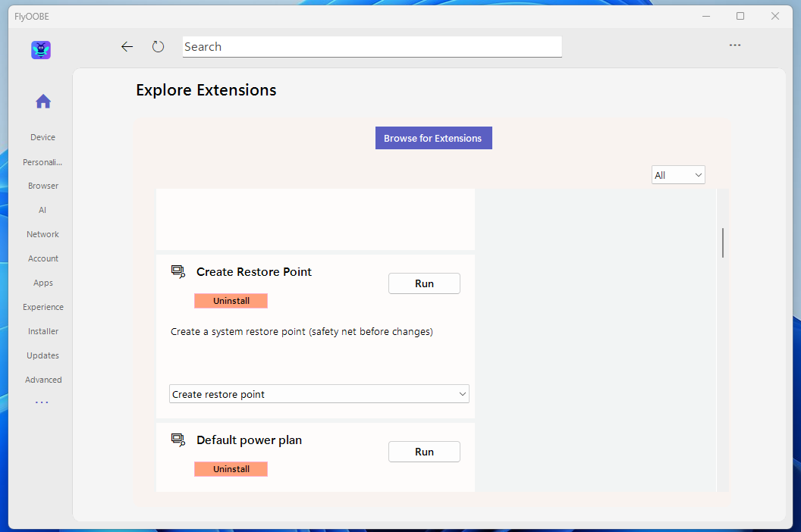
Task: Click the FlyOOBE bee logo icon
Action: tap(41, 50)
